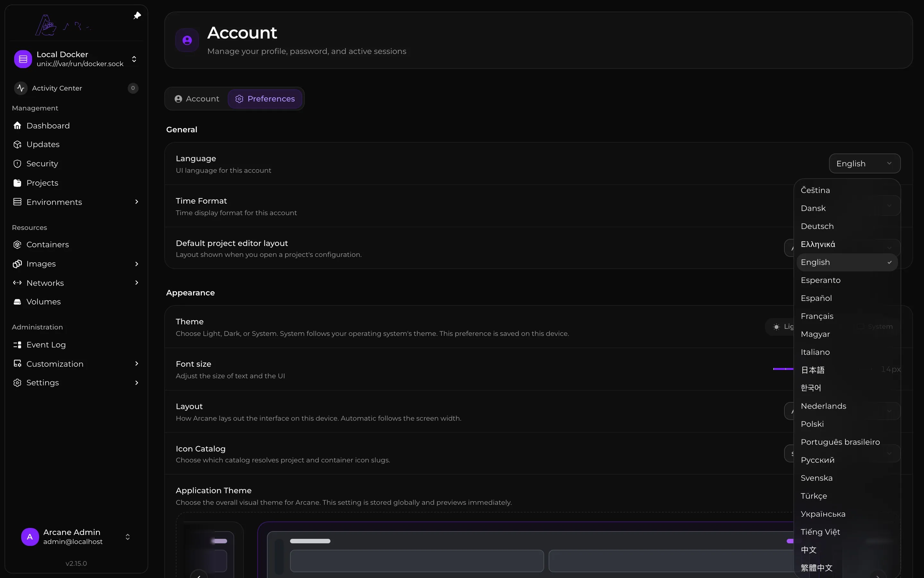The height and width of the screenshot is (578, 924).
Task: Expand the Networks submenu
Action: (137, 283)
